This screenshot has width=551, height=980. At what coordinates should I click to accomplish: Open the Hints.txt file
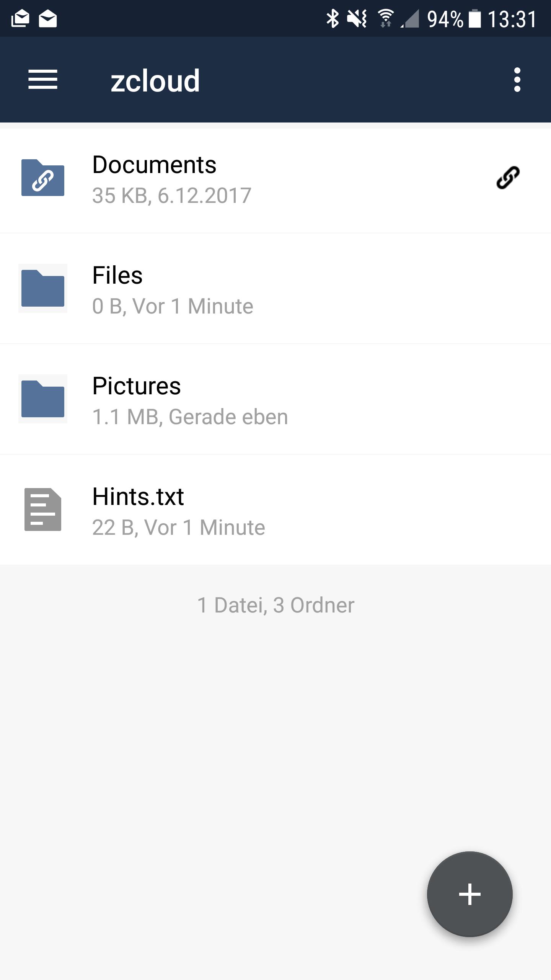click(275, 510)
